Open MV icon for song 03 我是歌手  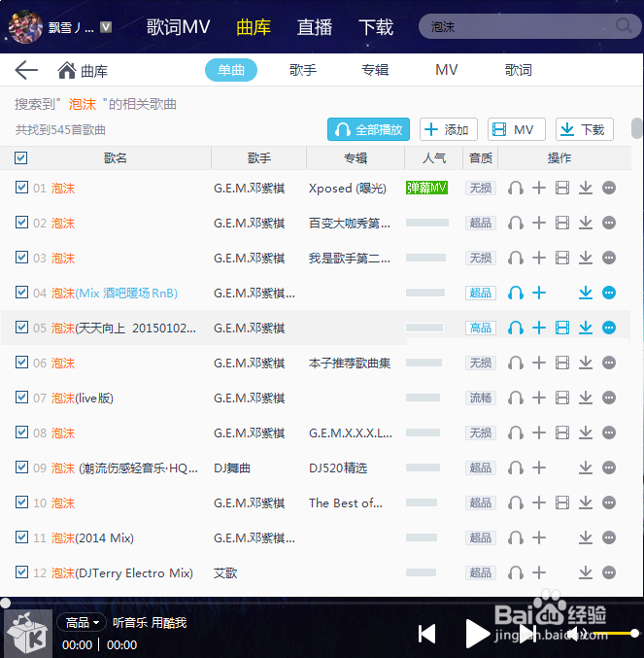coord(562,258)
